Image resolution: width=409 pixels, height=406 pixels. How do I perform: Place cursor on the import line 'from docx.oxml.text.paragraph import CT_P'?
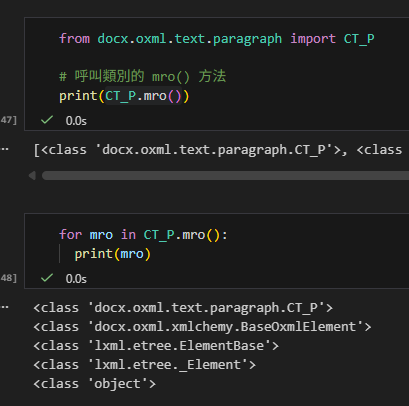(217, 39)
